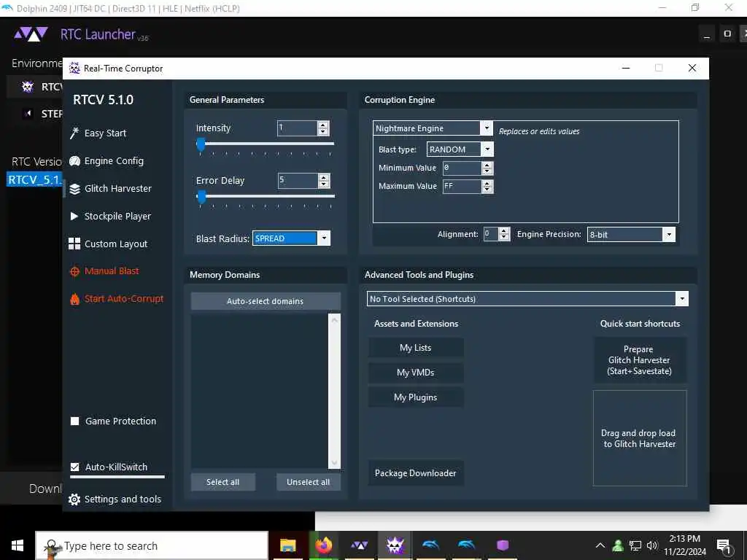Decrease Error Delay with stepper down arrow
The width and height of the screenshot is (747, 560).
click(323, 184)
